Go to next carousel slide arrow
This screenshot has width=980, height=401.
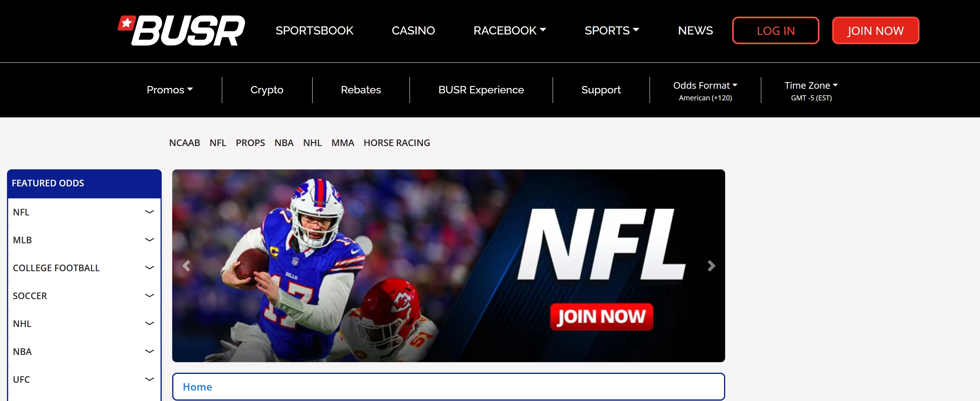pos(711,266)
